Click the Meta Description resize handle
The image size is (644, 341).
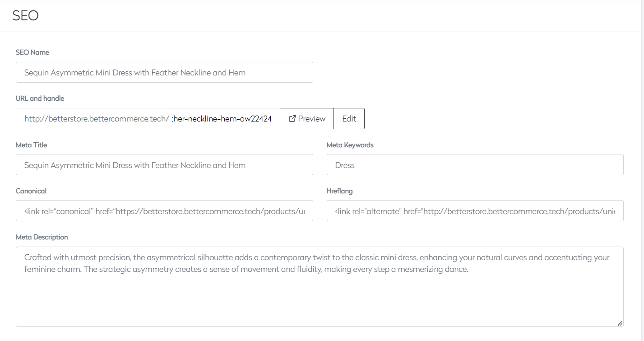click(620, 323)
